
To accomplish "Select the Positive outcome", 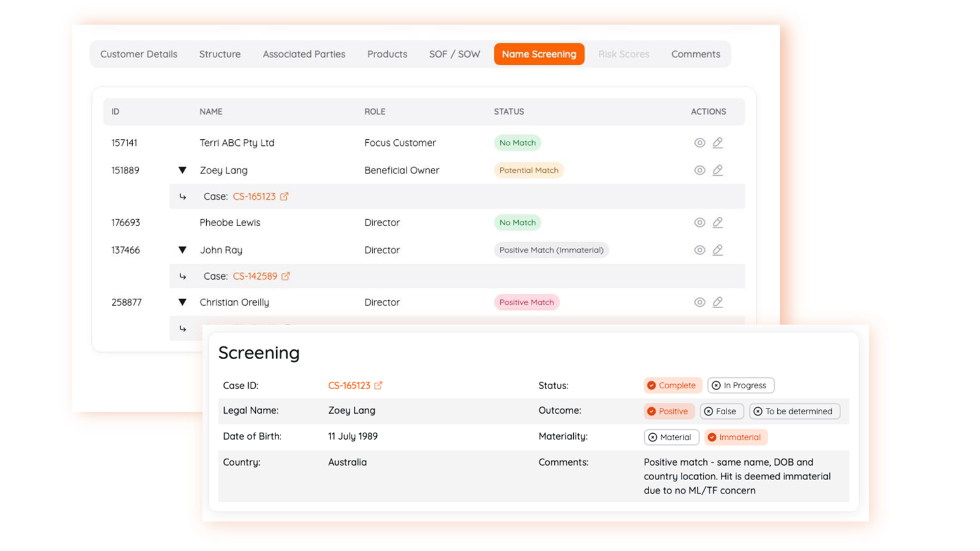I will point(669,411).
